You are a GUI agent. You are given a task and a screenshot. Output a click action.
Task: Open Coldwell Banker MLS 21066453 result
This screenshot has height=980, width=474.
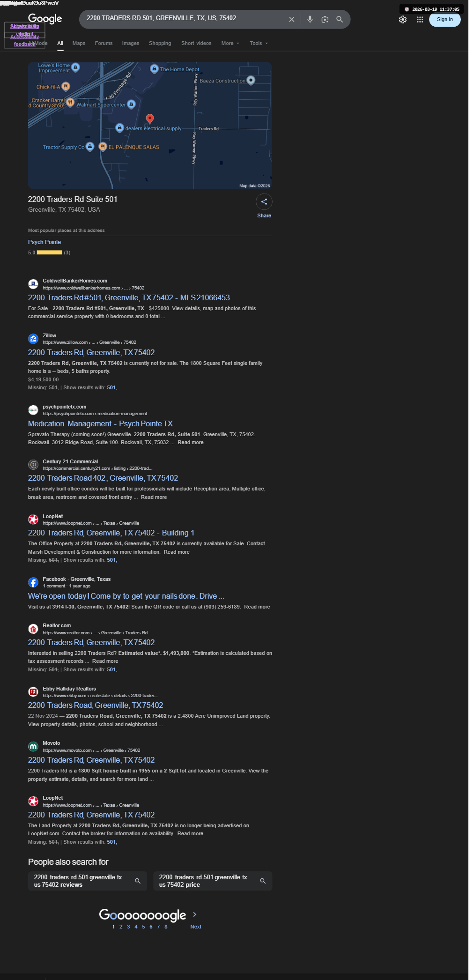coord(129,297)
